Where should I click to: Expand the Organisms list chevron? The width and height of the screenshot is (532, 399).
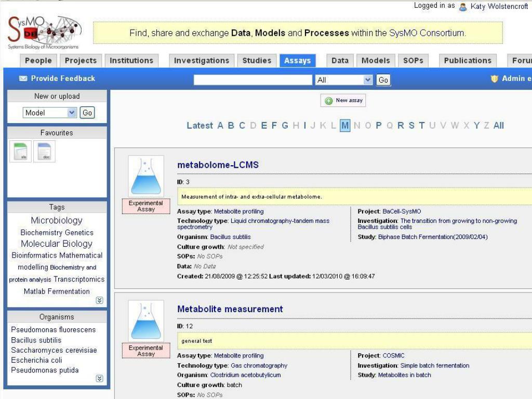coord(99,378)
